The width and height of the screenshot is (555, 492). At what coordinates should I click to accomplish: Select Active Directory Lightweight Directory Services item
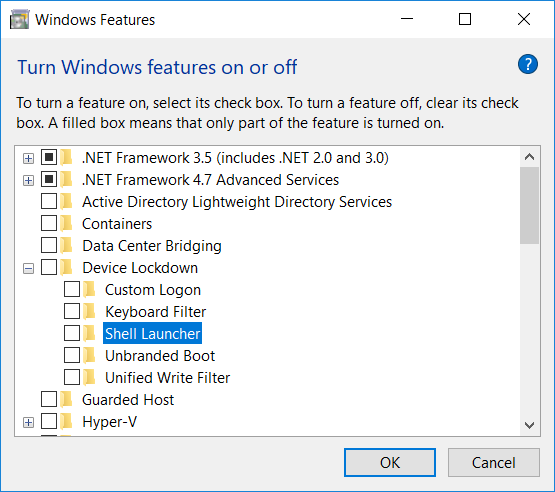tap(237, 202)
